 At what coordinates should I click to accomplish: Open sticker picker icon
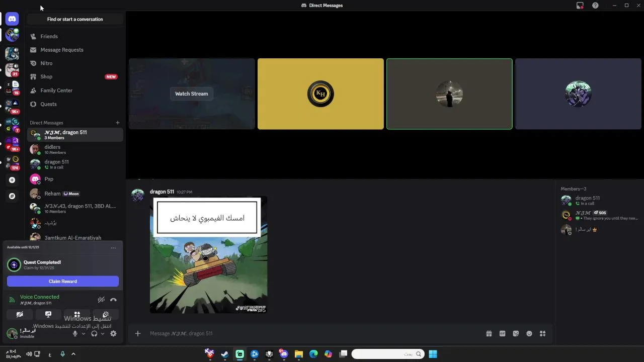(x=516, y=333)
